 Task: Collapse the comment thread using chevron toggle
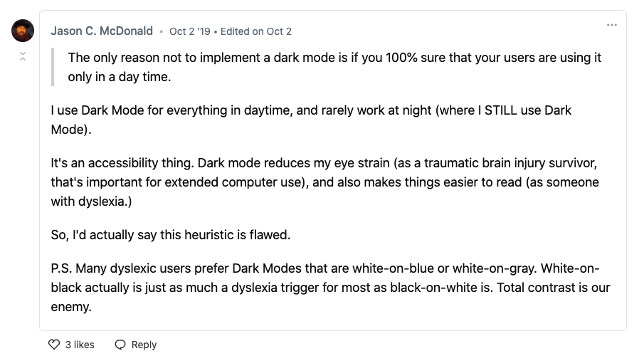click(23, 56)
